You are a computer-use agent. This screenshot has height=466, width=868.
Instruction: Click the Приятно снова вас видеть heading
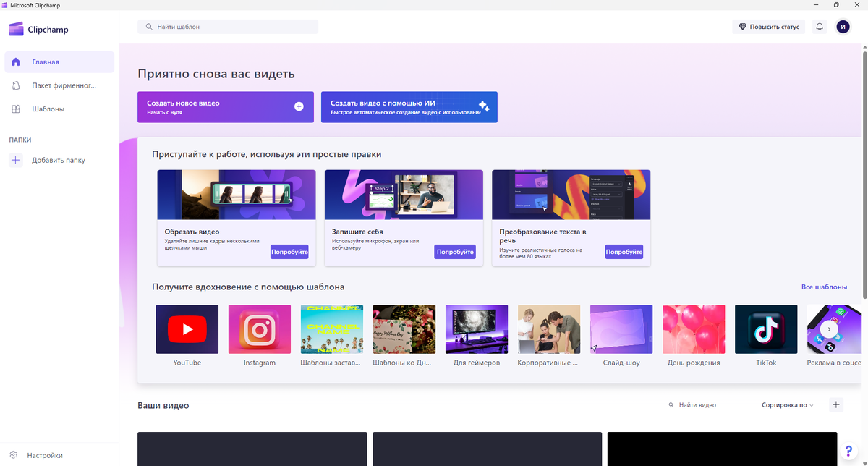pyautogui.click(x=216, y=74)
